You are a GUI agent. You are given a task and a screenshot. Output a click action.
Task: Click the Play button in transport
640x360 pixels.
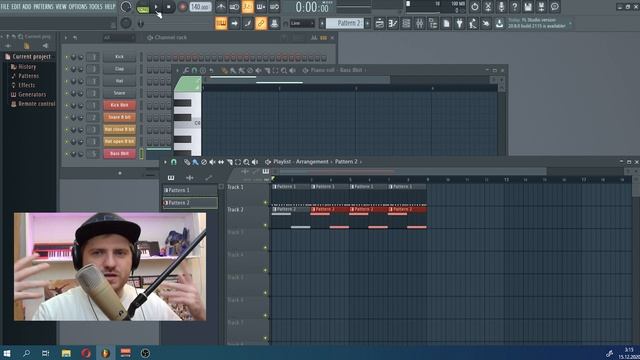(x=156, y=7)
